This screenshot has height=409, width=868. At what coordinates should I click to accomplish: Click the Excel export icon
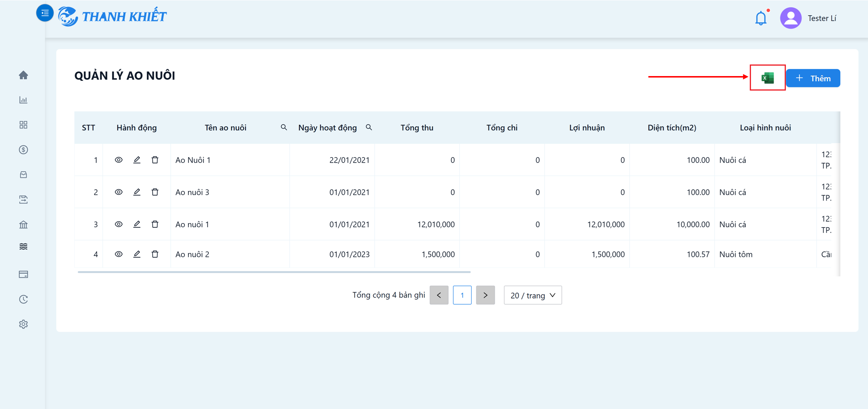pos(767,78)
